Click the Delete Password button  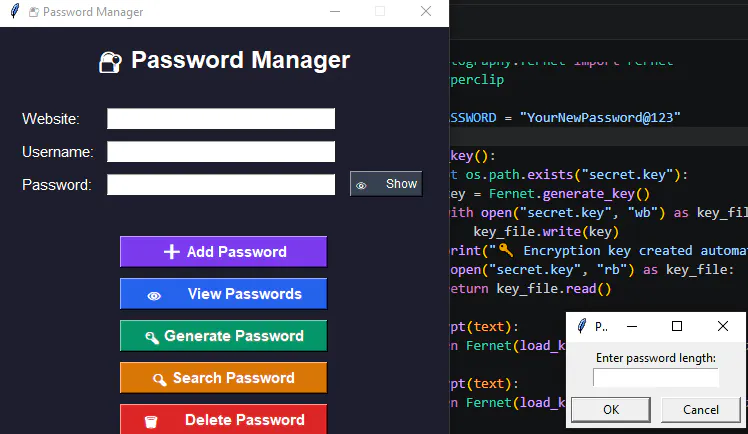[x=223, y=419]
